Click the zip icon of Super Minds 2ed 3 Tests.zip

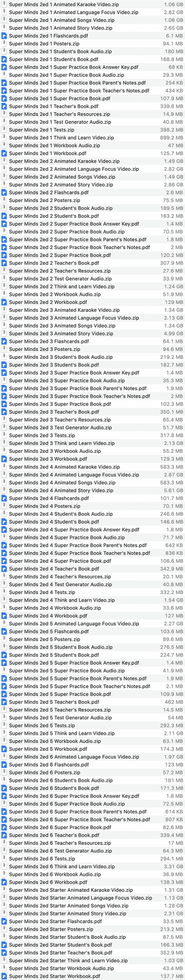pos(4,435)
